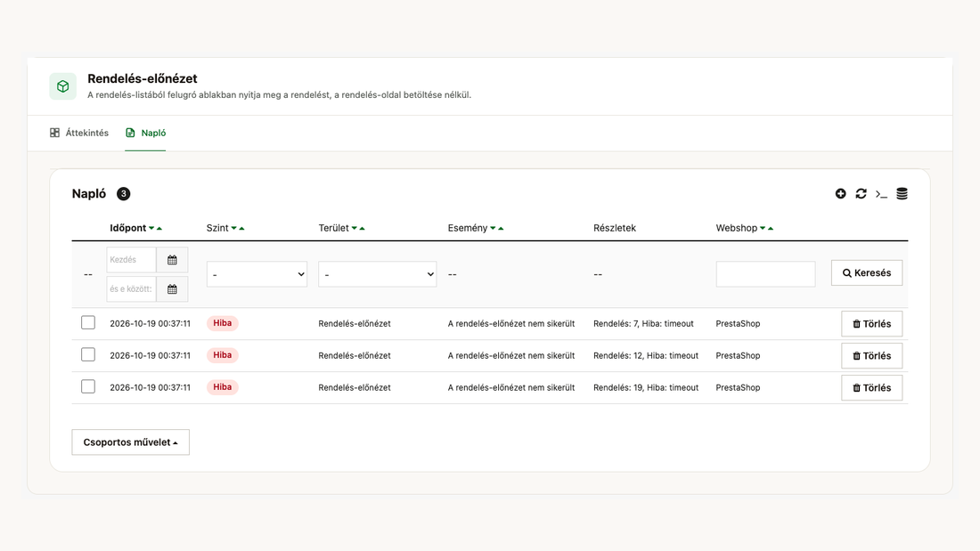Click the add new log entry plus icon
This screenshot has height=551, width=980.
(841, 194)
